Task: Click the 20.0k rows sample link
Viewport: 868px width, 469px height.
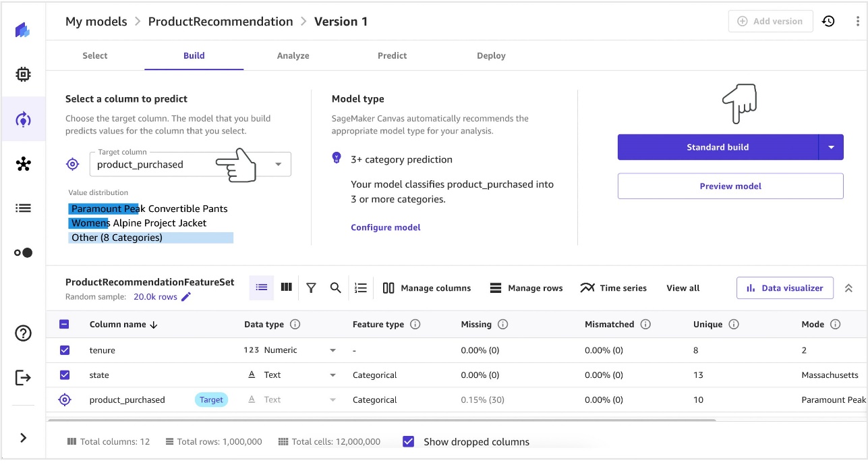Action: (x=155, y=297)
